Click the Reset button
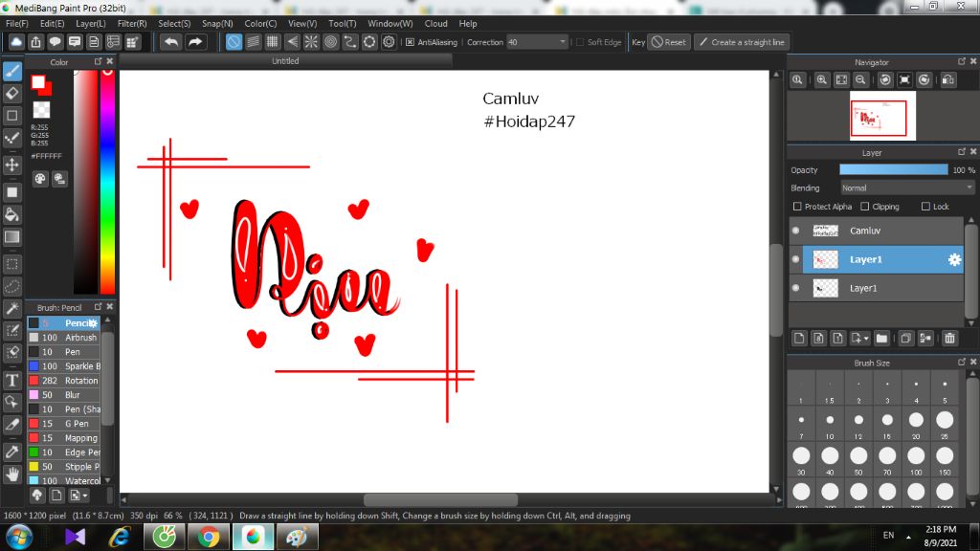Screen dimensions: 980x551 coord(668,42)
